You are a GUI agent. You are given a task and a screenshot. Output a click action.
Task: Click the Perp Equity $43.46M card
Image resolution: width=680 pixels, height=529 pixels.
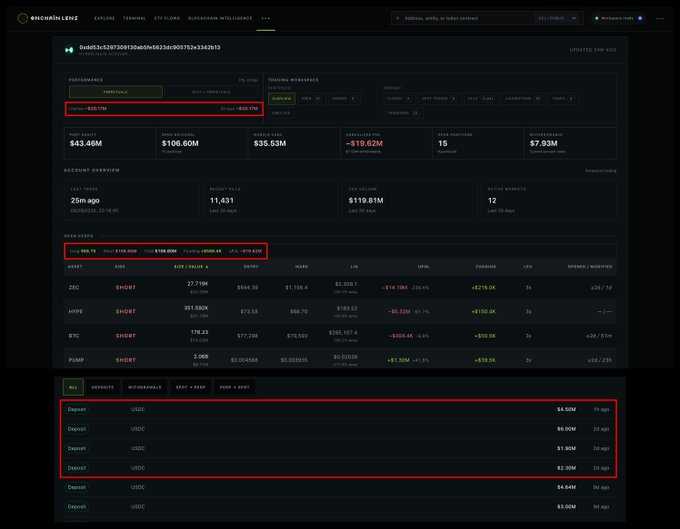[x=110, y=144]
